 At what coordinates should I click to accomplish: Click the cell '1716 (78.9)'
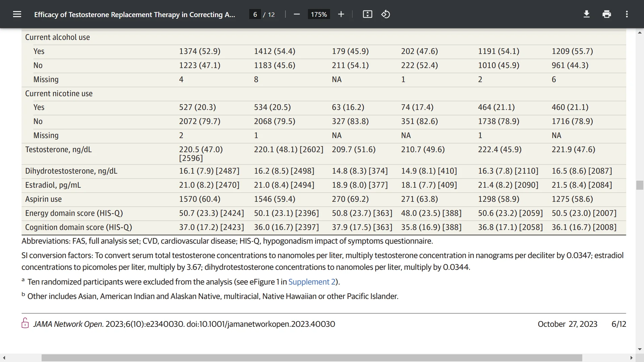pyautogui.click(x=572, y=121)
